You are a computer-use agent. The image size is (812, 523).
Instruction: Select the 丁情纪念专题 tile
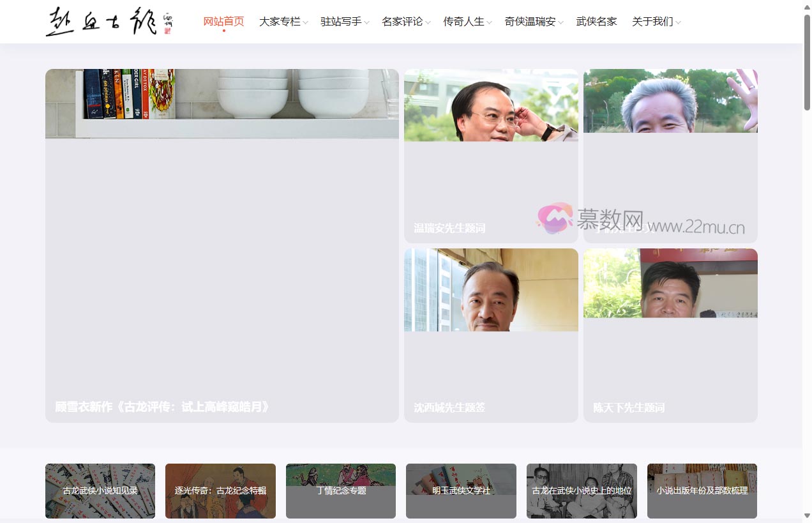(x=341, y=491)
